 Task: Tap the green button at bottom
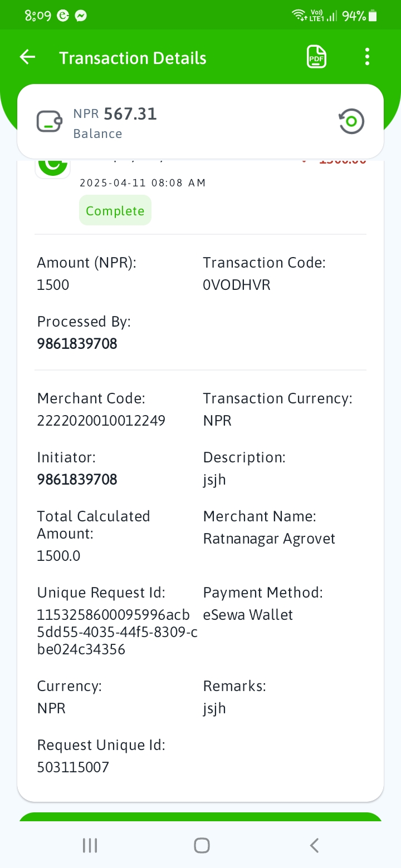200,817
